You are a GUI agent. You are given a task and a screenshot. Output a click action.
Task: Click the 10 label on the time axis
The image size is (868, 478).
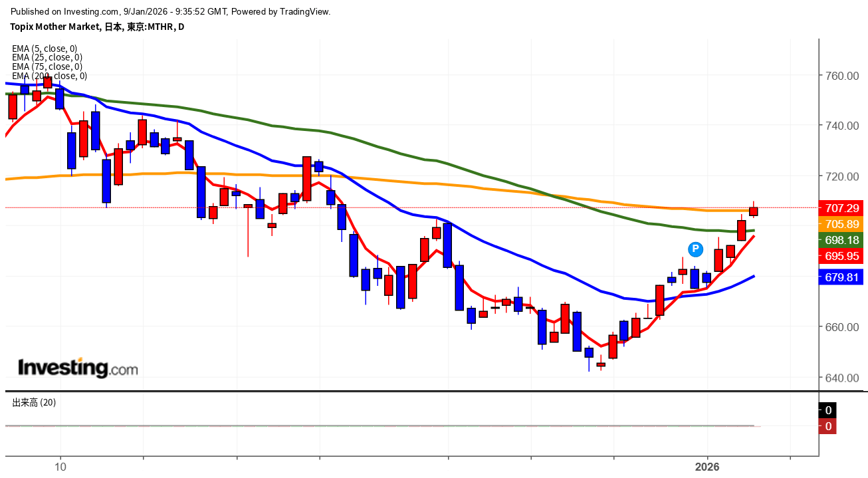point(60,466)
